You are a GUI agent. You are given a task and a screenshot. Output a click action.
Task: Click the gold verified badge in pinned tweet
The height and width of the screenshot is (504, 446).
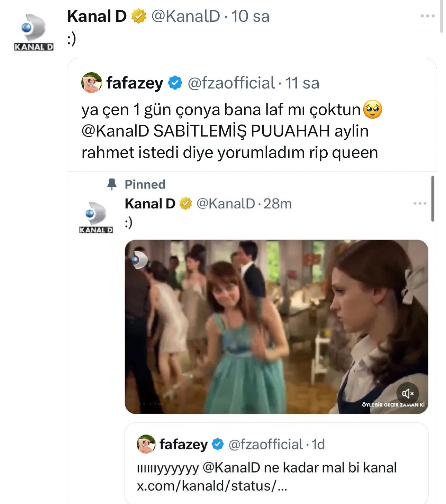(x=186, y=204)
